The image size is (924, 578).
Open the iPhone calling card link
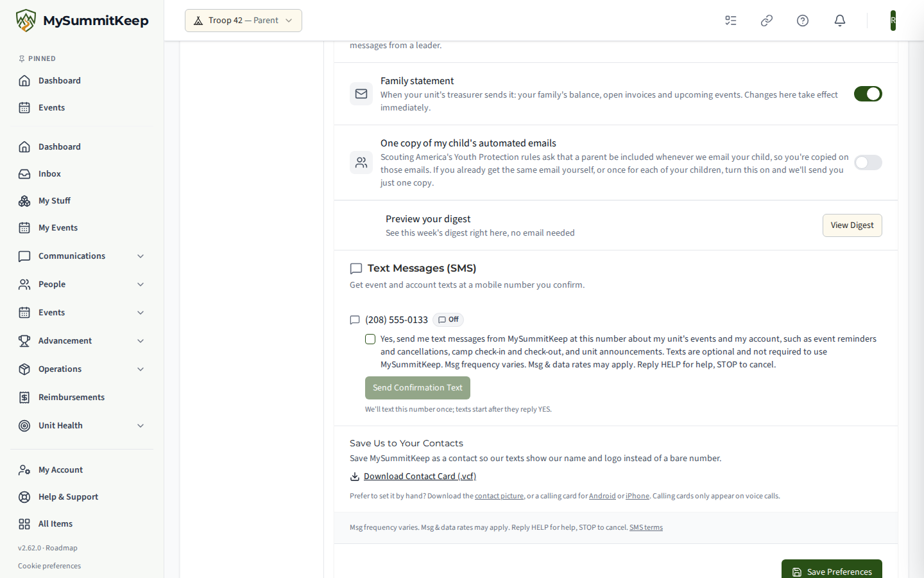point(637,496)
